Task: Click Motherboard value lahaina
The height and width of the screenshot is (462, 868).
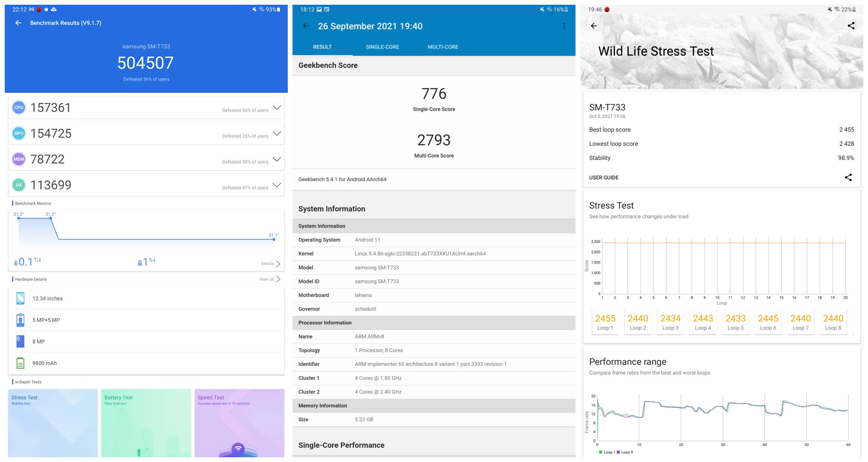Action: tap(363, 295)
